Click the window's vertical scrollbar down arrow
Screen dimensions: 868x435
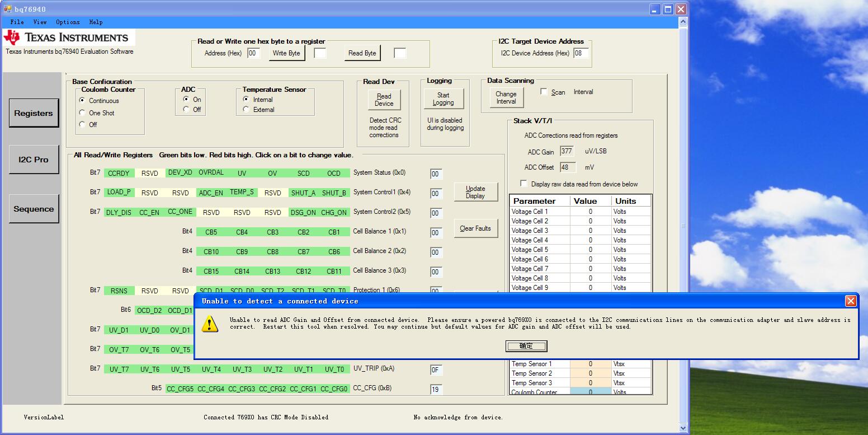coord(683,428)
